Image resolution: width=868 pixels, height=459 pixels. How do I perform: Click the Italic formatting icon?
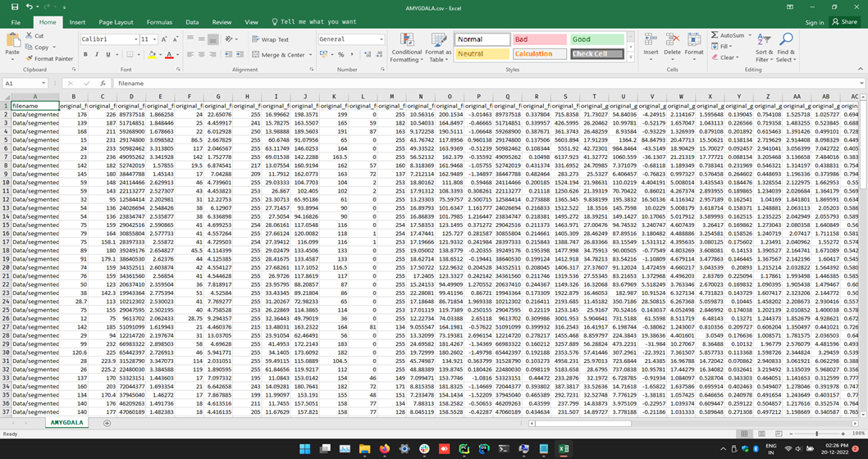97,55
